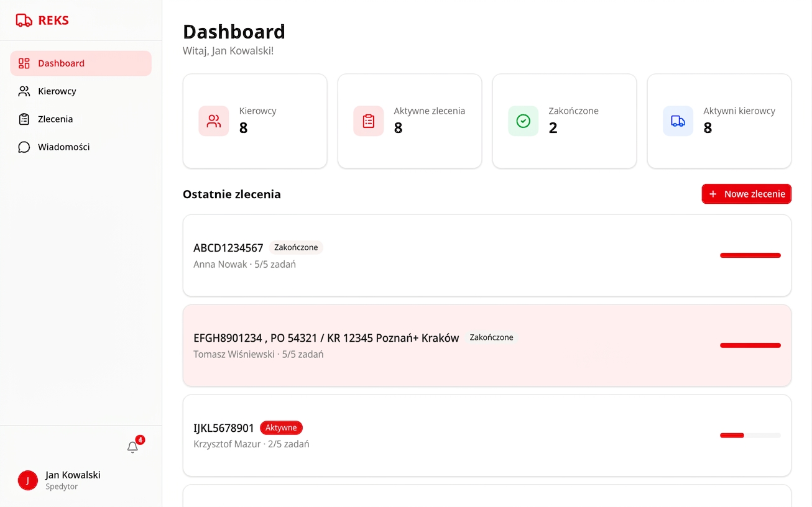Click the Zakończone badge next to ABCD1234567

pyautogui.click(x=296, y=247)
